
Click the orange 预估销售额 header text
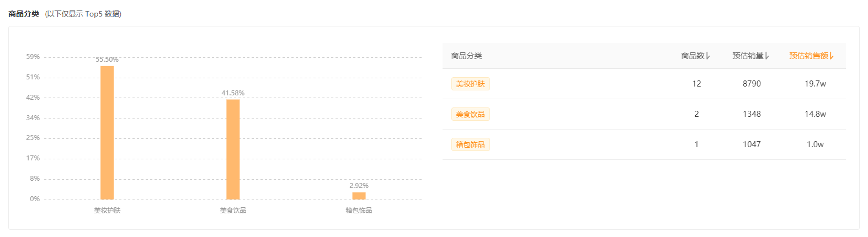coord(809,56)
